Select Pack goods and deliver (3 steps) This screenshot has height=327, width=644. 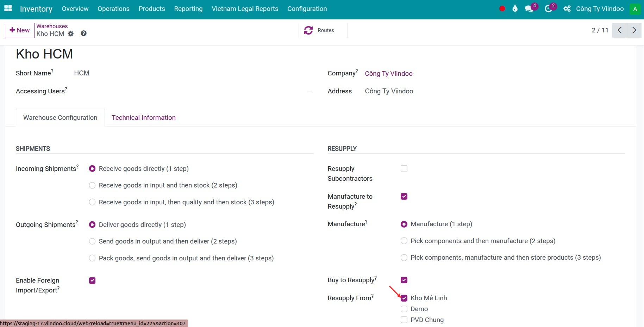click(x=92, y=258)
